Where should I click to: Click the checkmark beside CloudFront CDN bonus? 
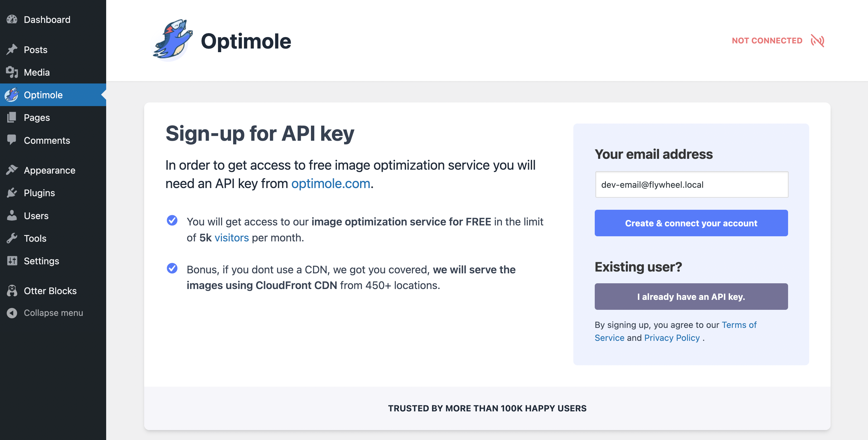click(172, 268)
